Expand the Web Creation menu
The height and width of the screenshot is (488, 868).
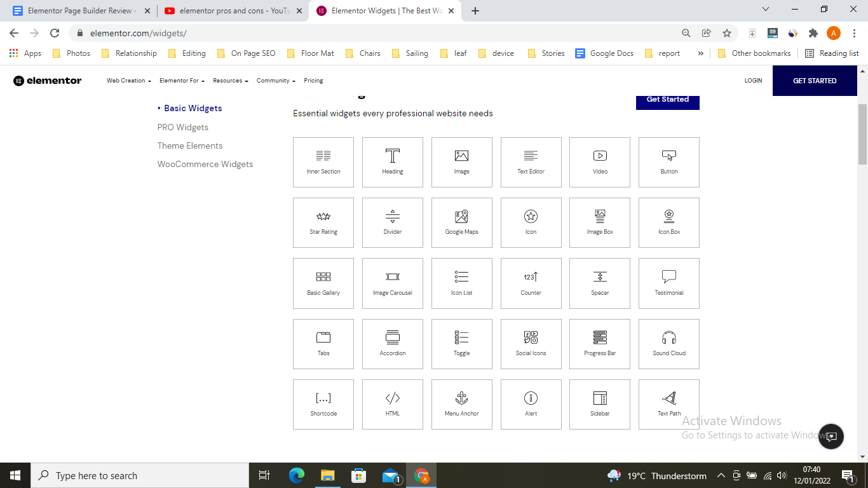click(x=129, y=81)
